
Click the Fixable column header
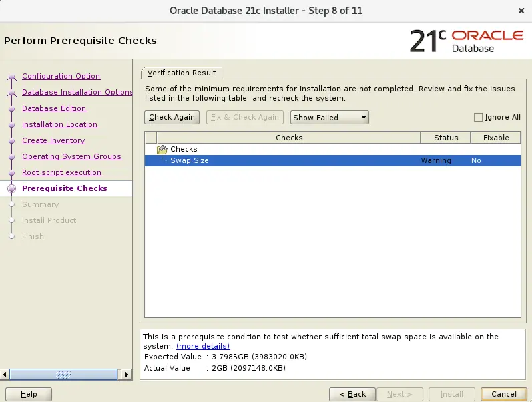[x=496, y=138]
